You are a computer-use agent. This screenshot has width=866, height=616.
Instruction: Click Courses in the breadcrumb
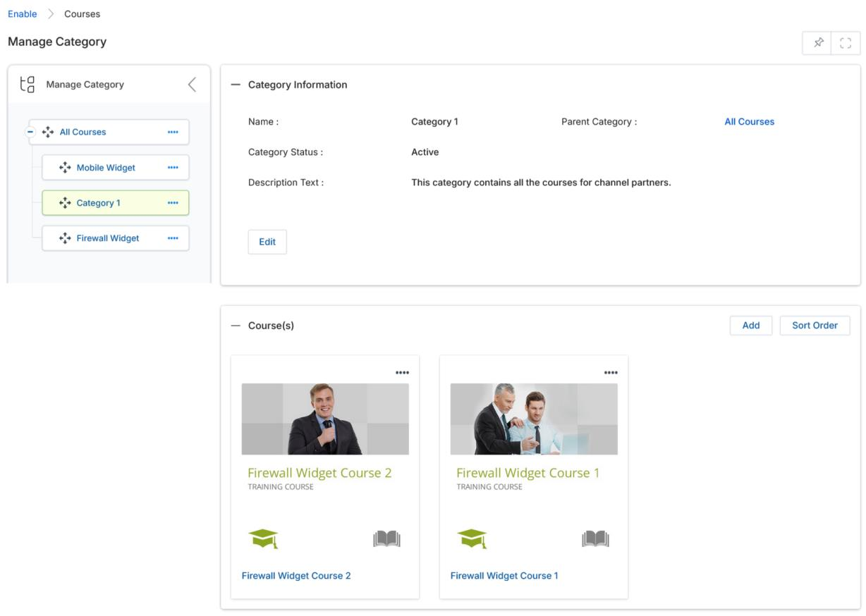tap(82, 14)
